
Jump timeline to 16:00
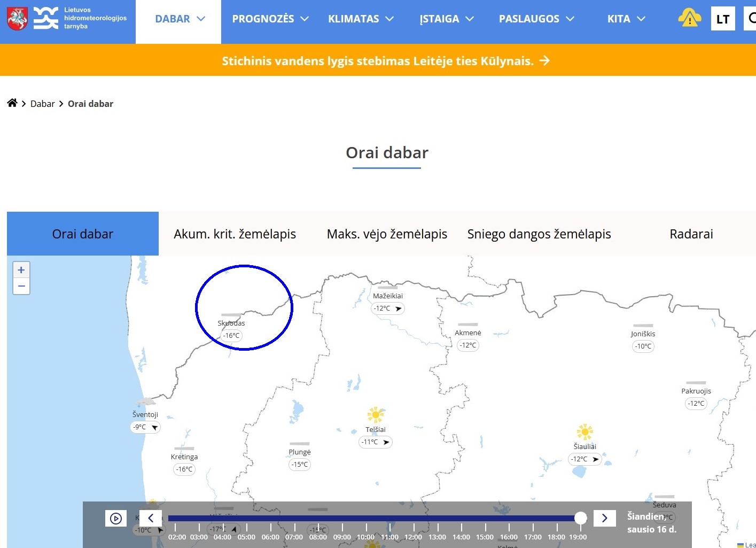coord(509,537)
